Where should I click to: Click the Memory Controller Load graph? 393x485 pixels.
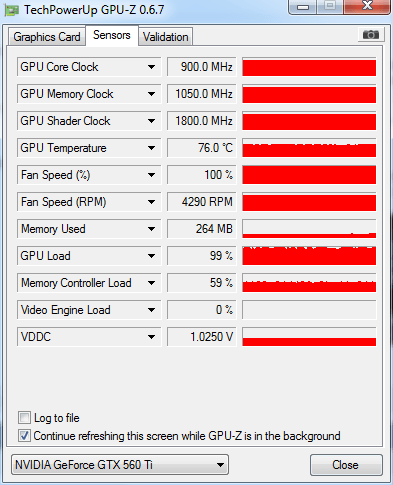[309, 283]
